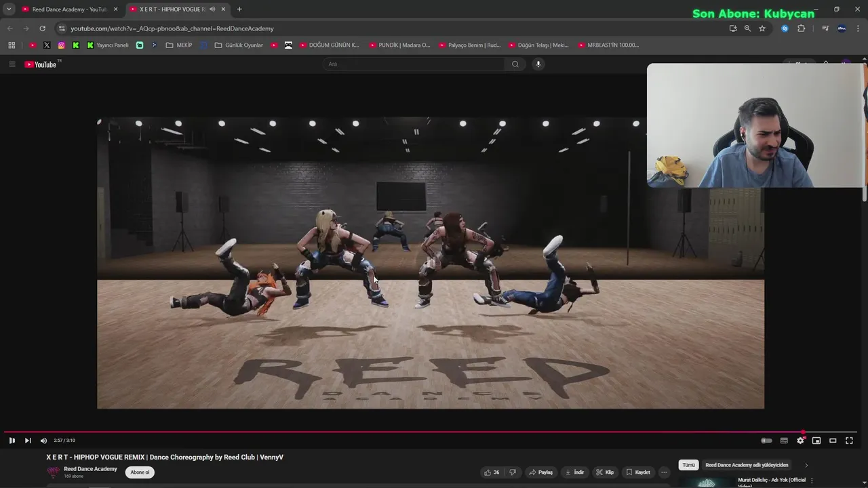Dislike the video
Screen dimensions: 868x488
click(513, 472)
